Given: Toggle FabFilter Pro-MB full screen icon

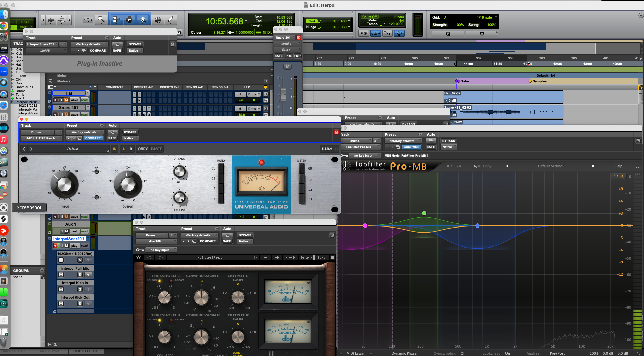Looking at the screenshot, I should pyautogui.click(x=637, y=166).
